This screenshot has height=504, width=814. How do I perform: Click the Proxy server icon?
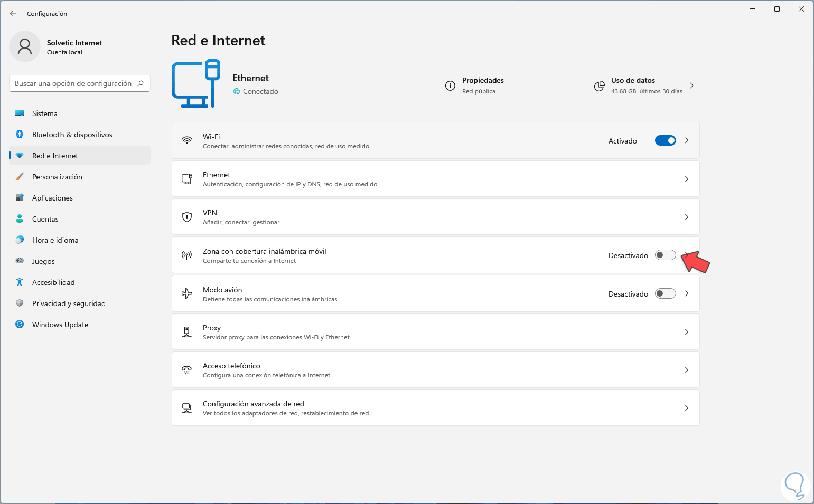[187, 332]
